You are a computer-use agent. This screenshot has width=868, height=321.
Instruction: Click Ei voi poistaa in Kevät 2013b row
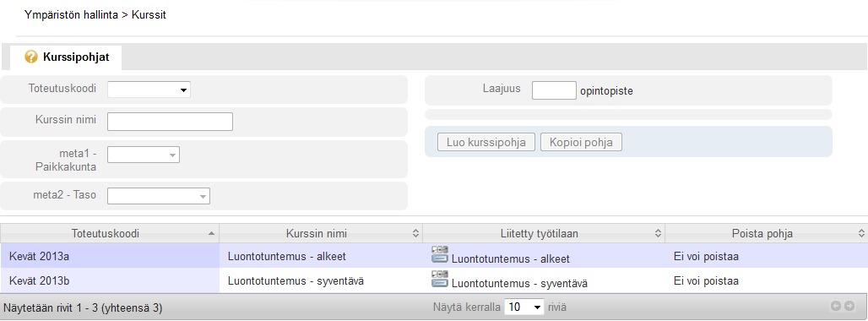click(706, 281)
